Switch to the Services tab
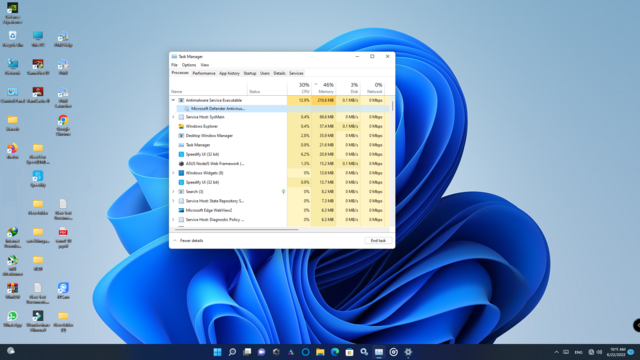This screenshot has width=640, height=360. coord(296,73)
